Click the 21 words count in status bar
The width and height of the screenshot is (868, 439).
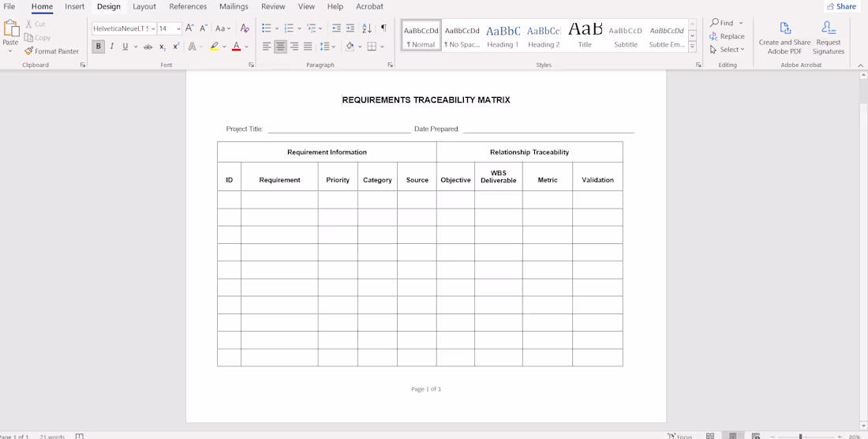pos(52,436)
